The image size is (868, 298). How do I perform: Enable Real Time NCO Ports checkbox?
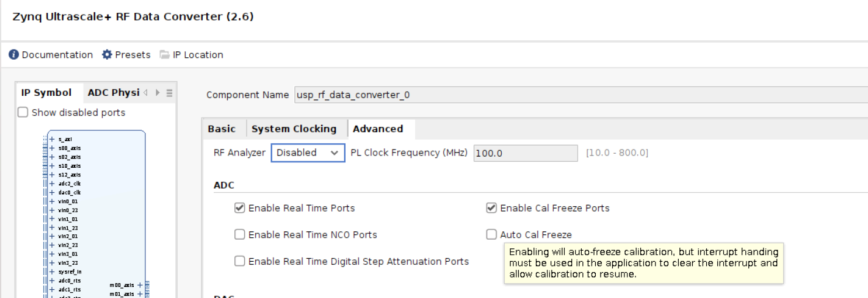tap(239, 234)
